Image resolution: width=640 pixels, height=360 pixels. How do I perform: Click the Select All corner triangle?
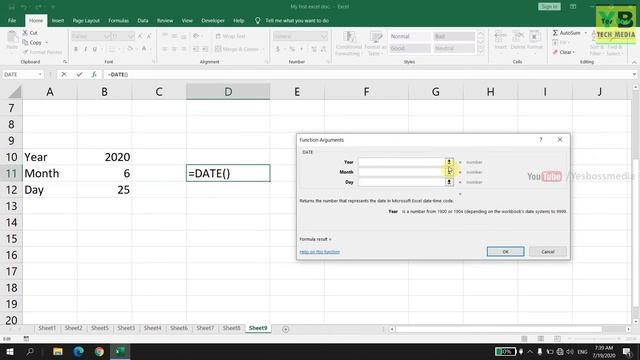15,92
